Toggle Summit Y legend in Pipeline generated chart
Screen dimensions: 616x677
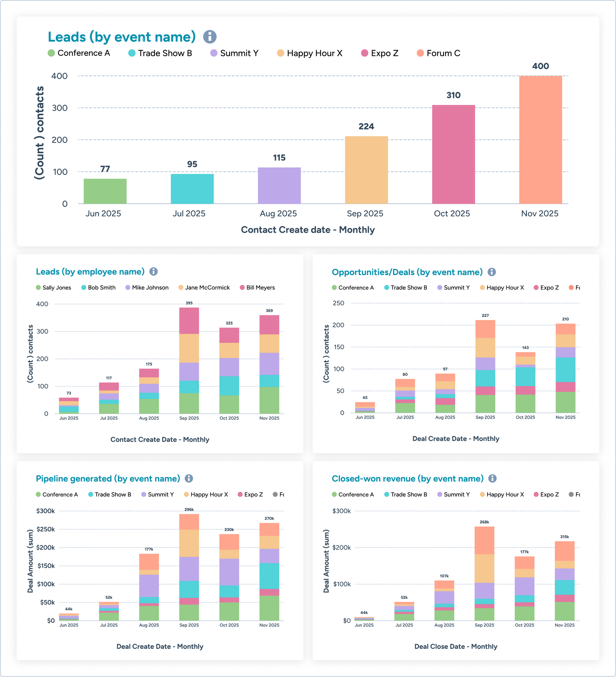[x=157, y=494]
